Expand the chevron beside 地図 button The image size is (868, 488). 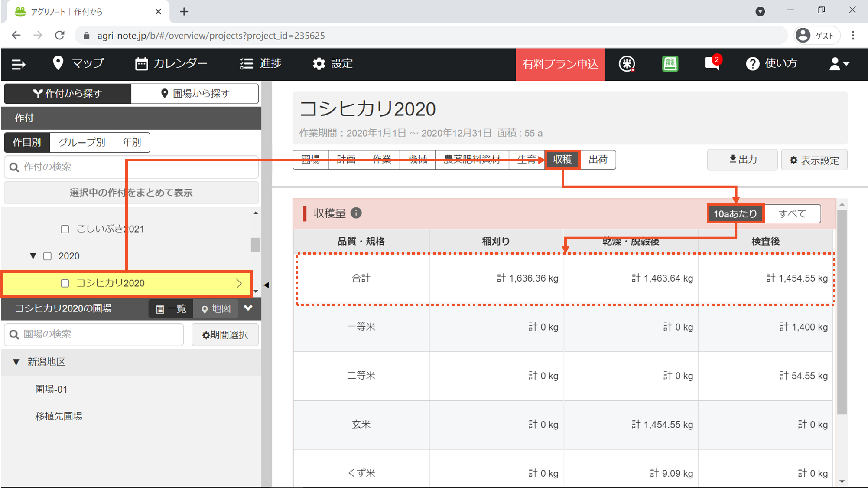[248, 308]
